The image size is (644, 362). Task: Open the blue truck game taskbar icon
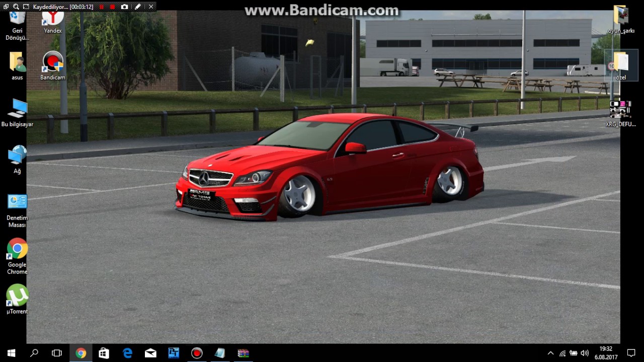[174, 353]
